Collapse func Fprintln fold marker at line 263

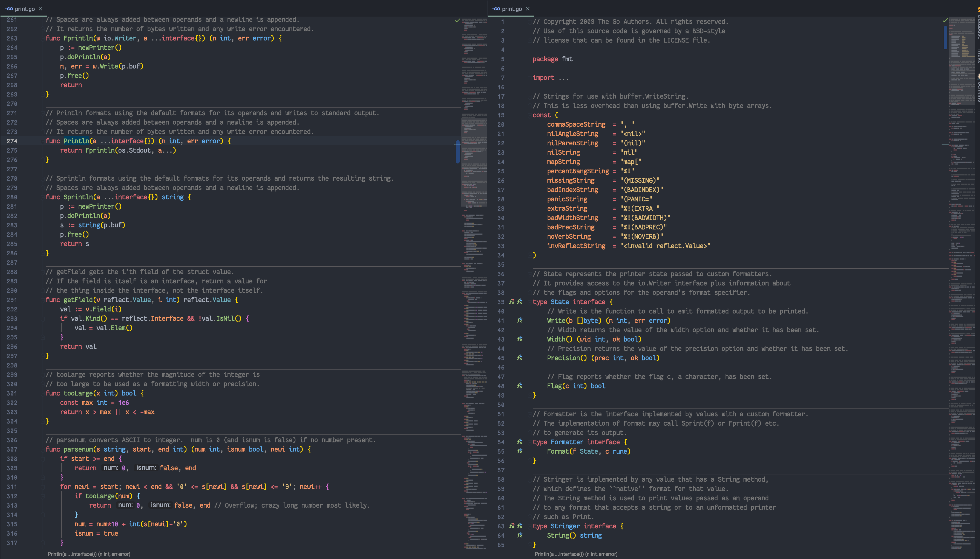point(43,38)
